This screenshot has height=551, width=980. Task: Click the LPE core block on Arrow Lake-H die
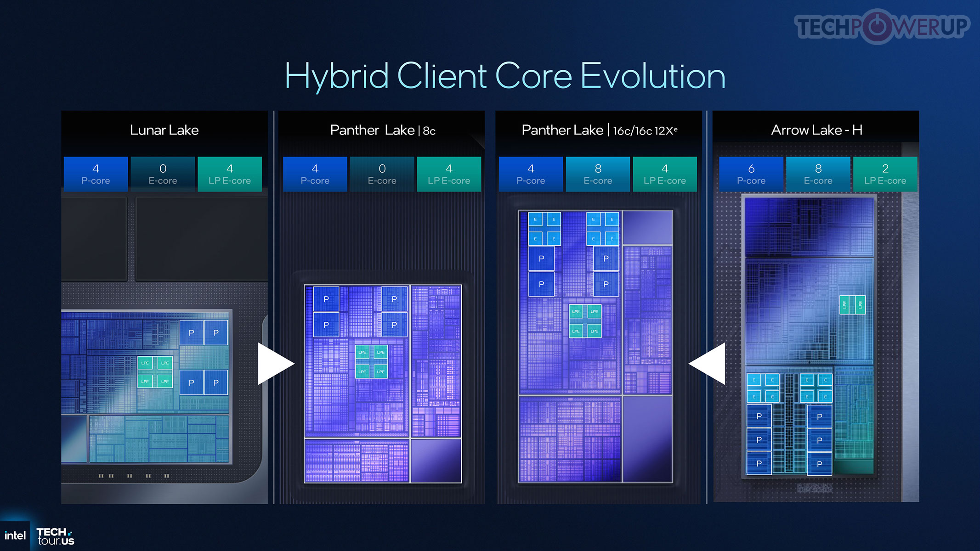[x=852, y=305]
